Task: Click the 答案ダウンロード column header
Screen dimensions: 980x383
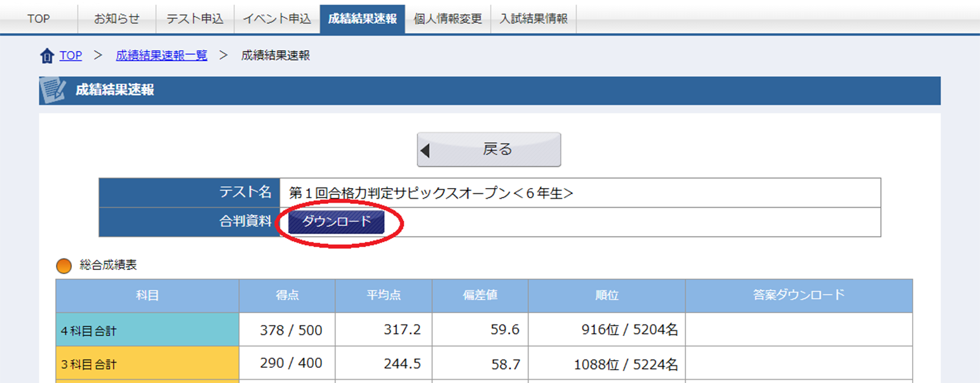Action: coord(800,295)
